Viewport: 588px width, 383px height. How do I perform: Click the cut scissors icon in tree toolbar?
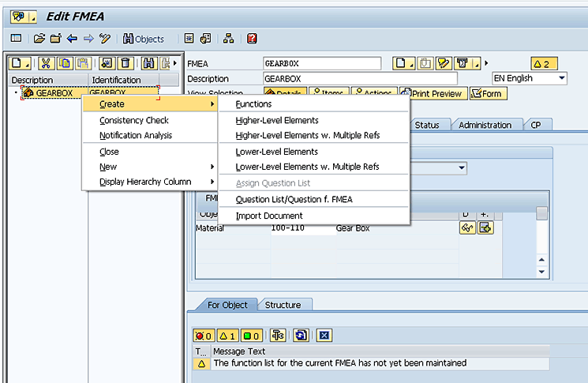[46, 63]
